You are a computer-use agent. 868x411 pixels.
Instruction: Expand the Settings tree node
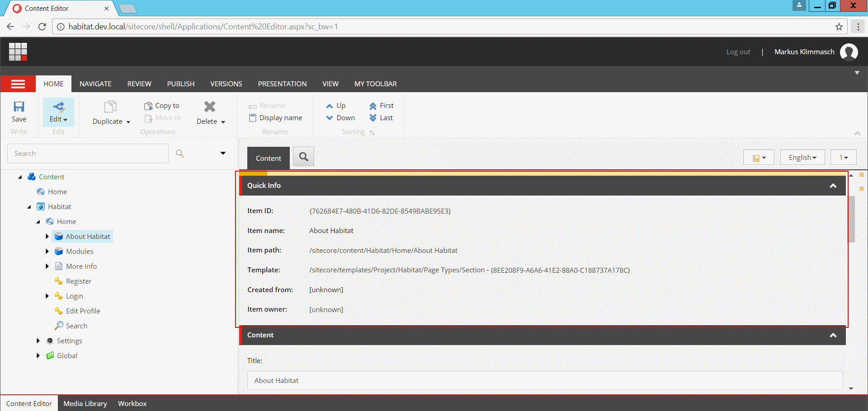[x=38, y=341]
